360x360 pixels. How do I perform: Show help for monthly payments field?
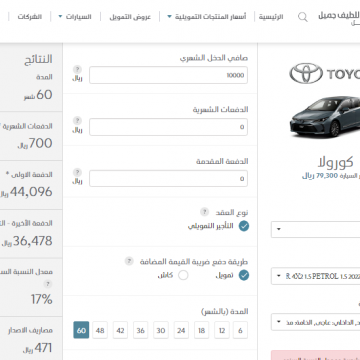pos(77,121)
